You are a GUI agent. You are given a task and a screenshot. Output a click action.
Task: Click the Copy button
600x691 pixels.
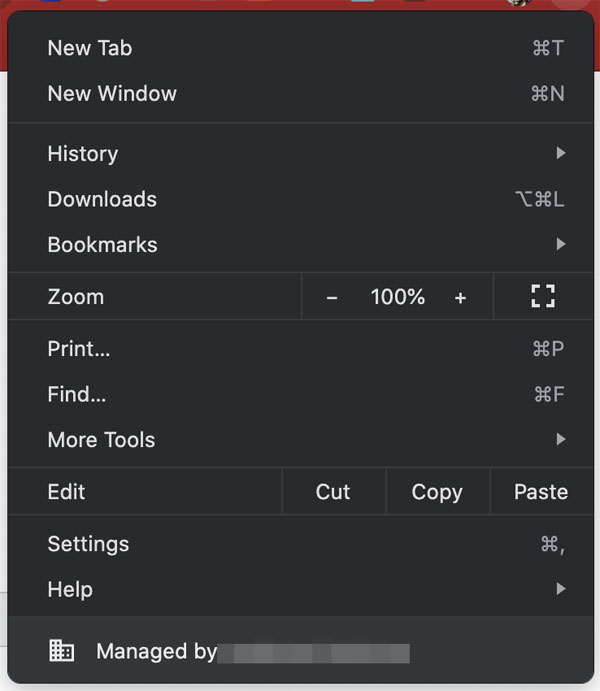click(x=437, y=492)
